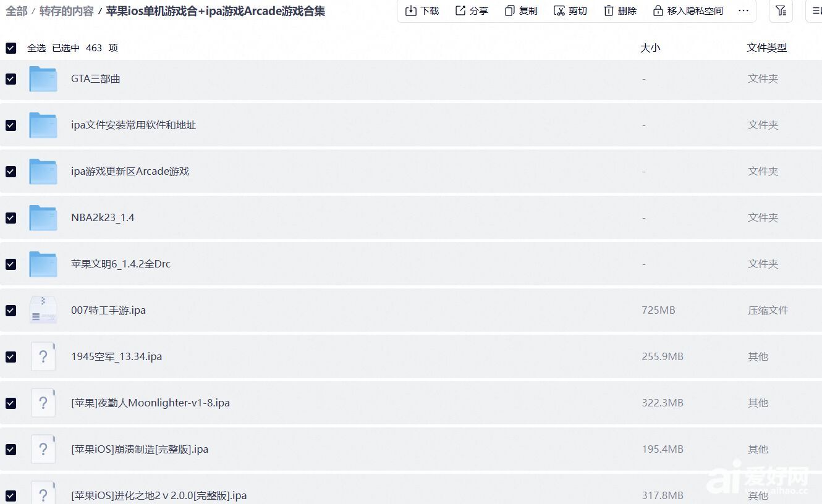Click file name 1945空军_13.34.ipa
The image size is (822, 504).
117,357
